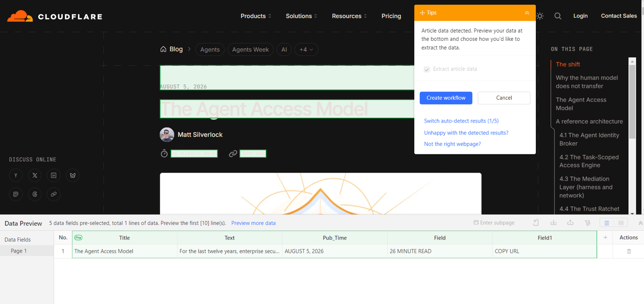
Task: Jump to A reference architecture section
Action: (x=589, y=121)
